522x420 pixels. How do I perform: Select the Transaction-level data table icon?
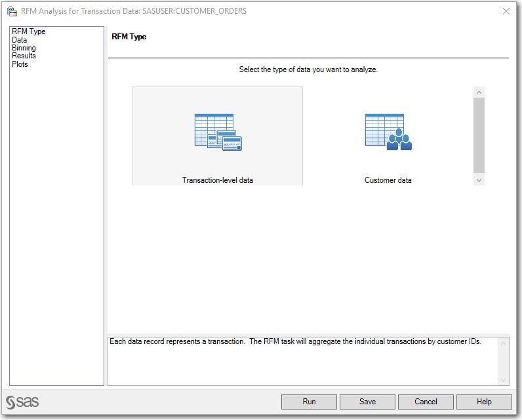pyautogui.click(x=218, y=132)
